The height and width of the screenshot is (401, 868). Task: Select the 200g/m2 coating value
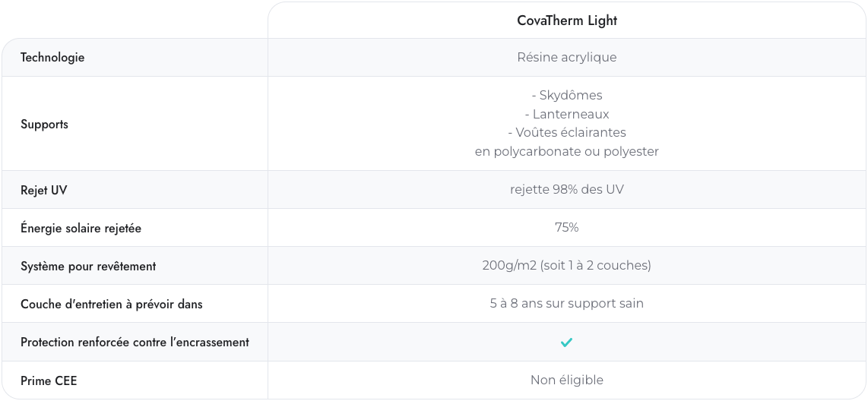pyautogui.click(x=566, y=266)
